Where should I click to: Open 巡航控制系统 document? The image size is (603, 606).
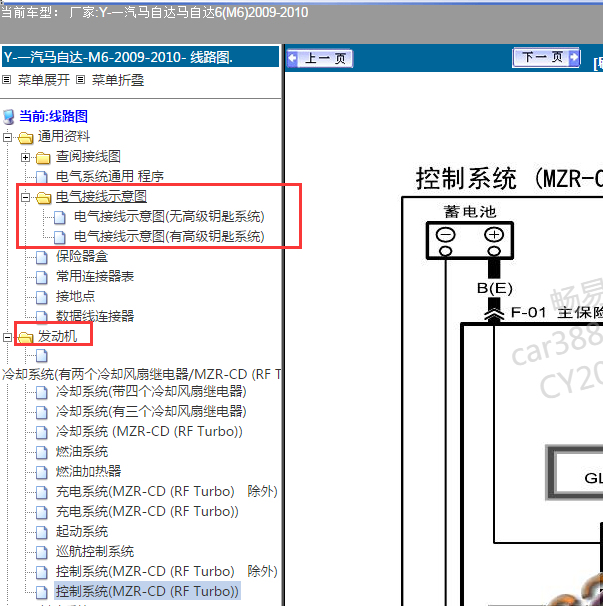[x=95, y=552]
